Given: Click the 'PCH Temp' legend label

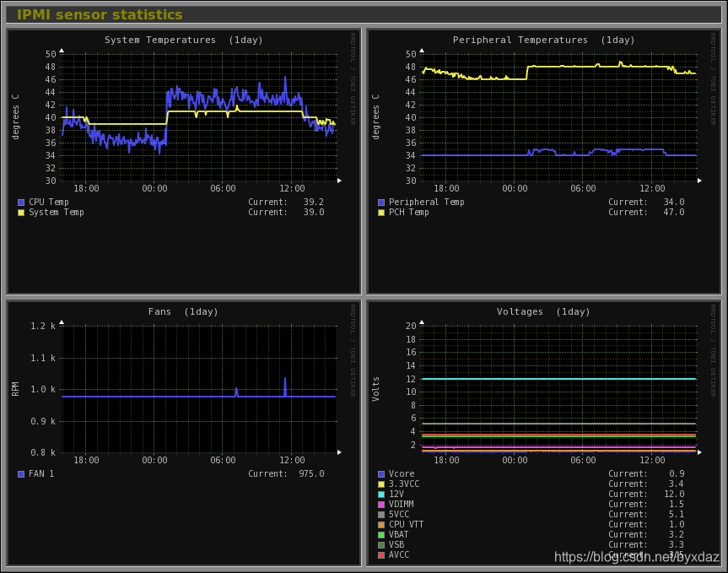Looking at the screenshot, I should tap(409, 212).
